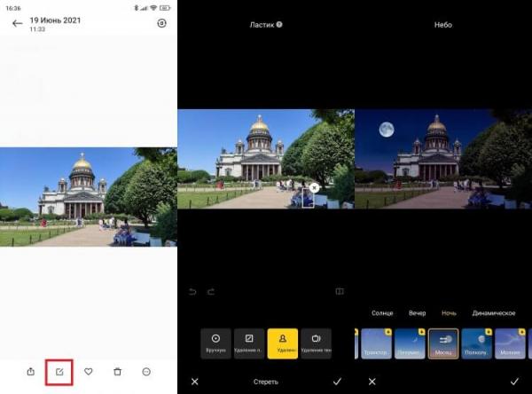Select the manual (Вручную) eraser mode
The image size is (532, 394).
215,343
